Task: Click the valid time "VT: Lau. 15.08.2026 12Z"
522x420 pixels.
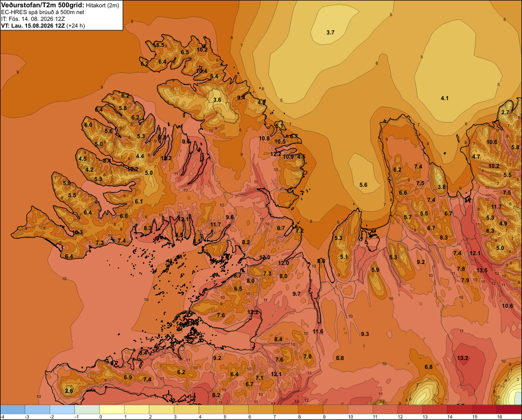Action: click(33, 26)
